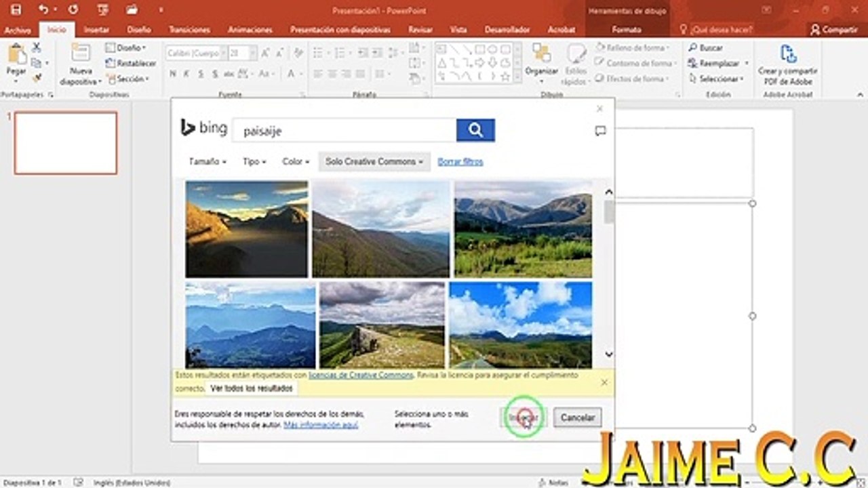Start slideshow from beginning icon
This screenshot has width=868, height=488.
[x=103, y=9]
